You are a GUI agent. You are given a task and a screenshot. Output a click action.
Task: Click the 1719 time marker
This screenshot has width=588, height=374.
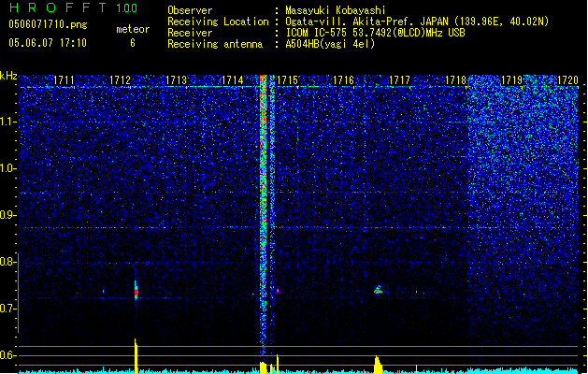[x=512, y=80]
